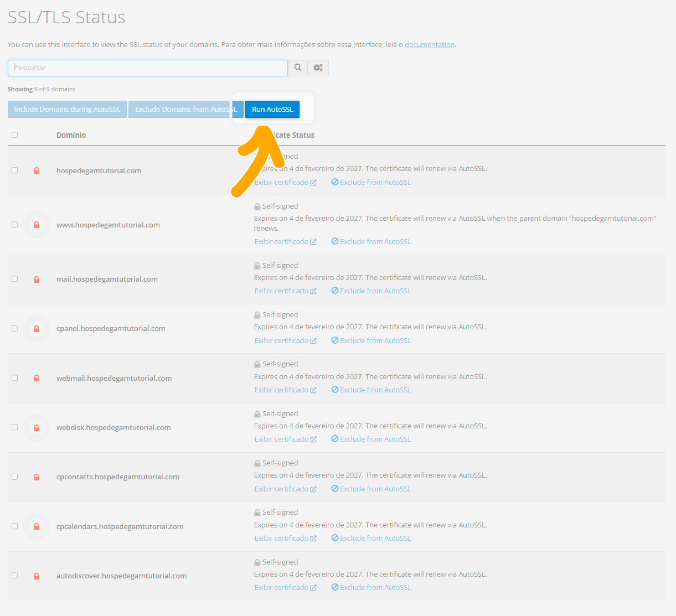Open the search settings gears icon

tap(318, 68)
